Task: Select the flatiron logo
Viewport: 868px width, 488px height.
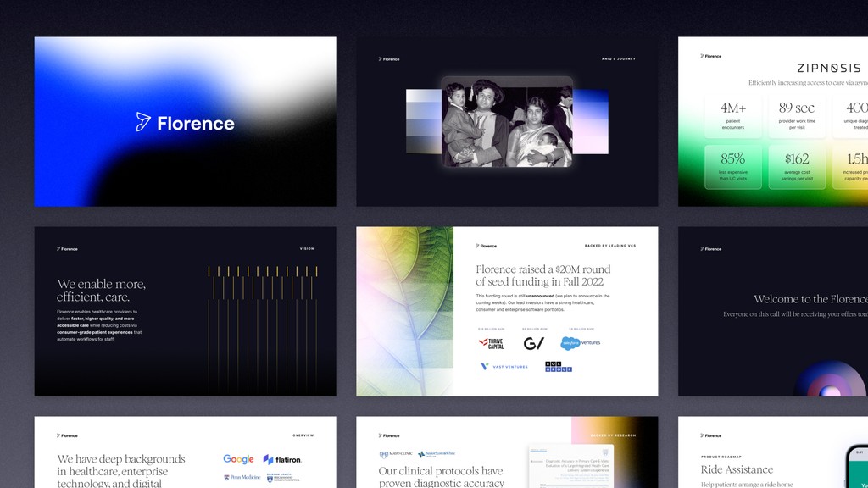Action: (282, 459)
